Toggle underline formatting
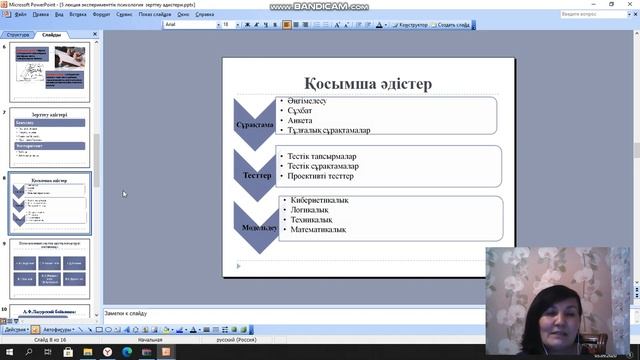640x360 pixels. (x=266, y=25)
